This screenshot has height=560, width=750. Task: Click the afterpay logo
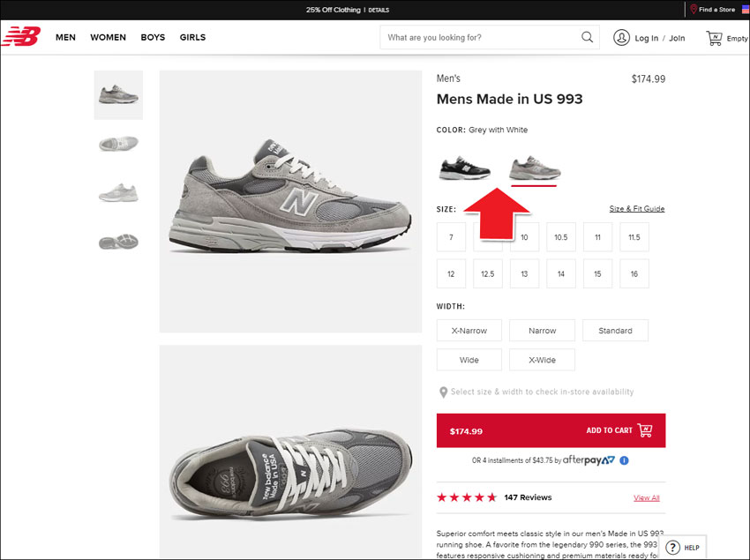click(x=589, y=460)
